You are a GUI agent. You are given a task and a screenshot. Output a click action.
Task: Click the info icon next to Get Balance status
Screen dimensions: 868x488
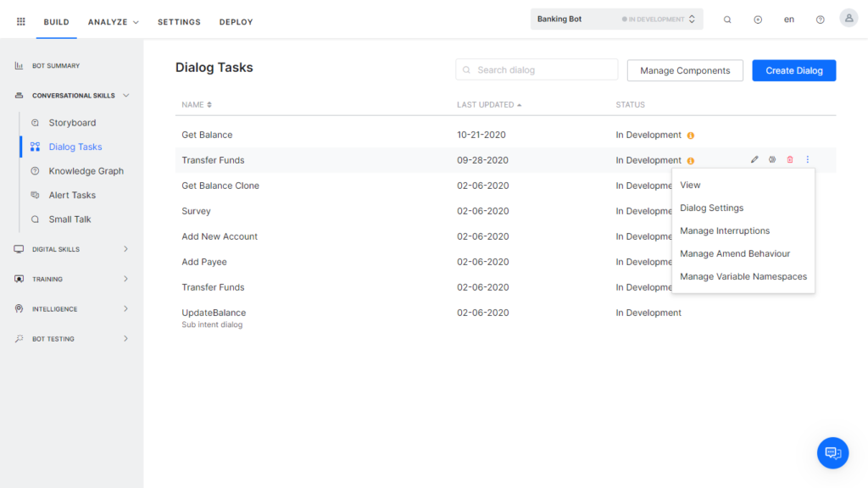tap(691, 136)
